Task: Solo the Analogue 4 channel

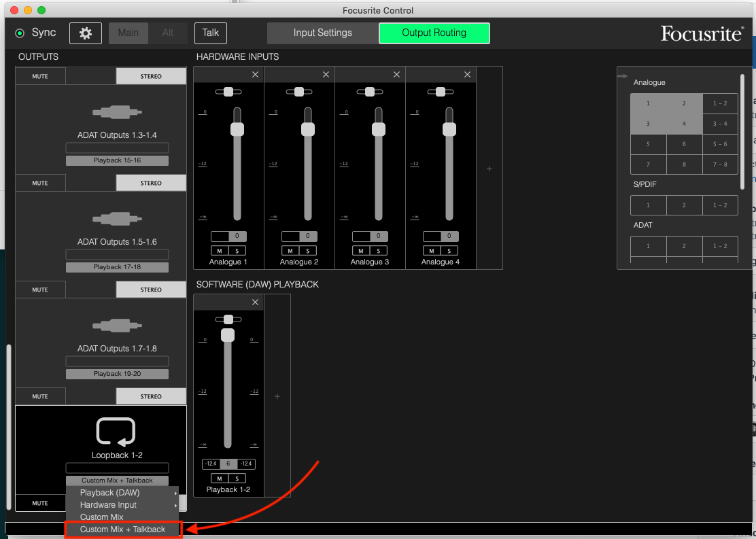Action: [449, 251]
